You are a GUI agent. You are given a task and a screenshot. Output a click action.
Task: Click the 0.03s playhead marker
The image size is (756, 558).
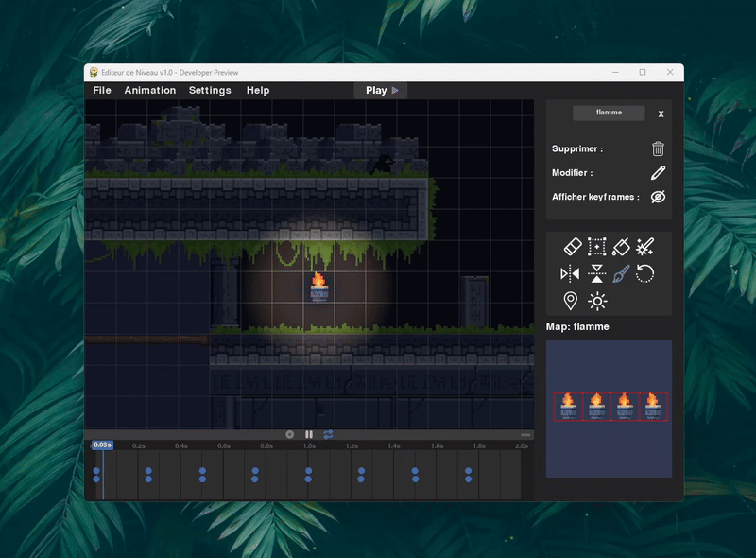[103, 445]
